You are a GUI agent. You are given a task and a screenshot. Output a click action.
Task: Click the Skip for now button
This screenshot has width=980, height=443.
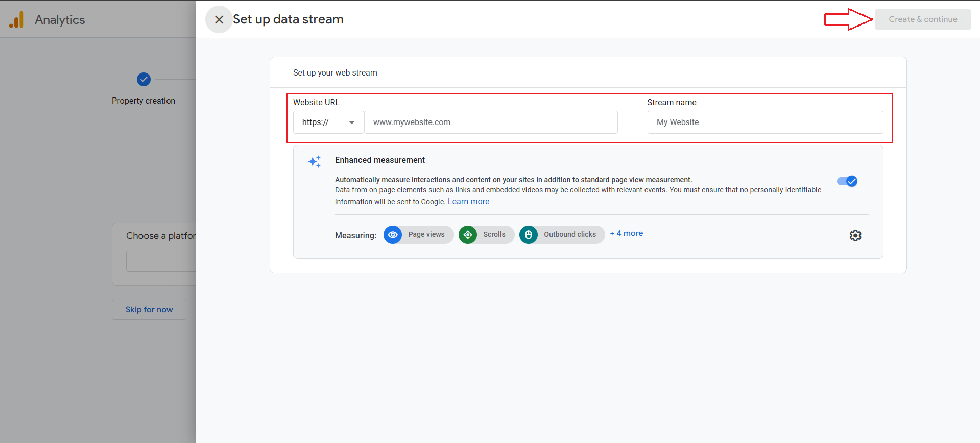click(149, 310)
